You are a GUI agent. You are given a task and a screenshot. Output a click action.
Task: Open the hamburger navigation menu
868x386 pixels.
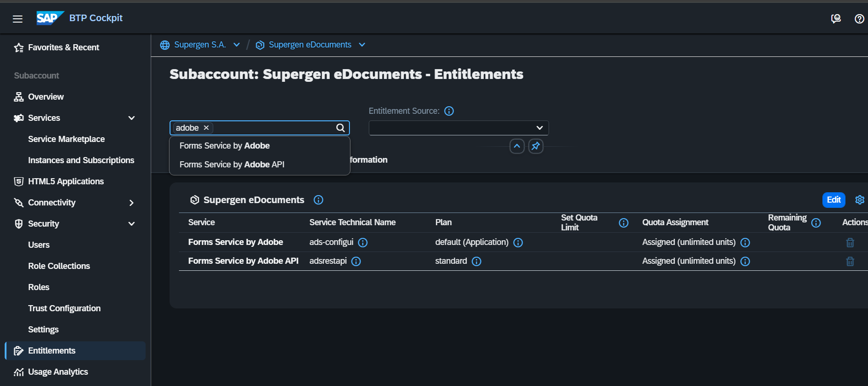tap(18, 19)
